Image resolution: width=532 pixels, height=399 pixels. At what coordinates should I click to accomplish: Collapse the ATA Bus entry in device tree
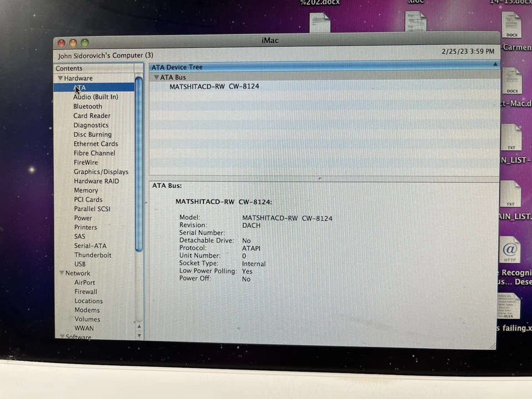[157, 77]
